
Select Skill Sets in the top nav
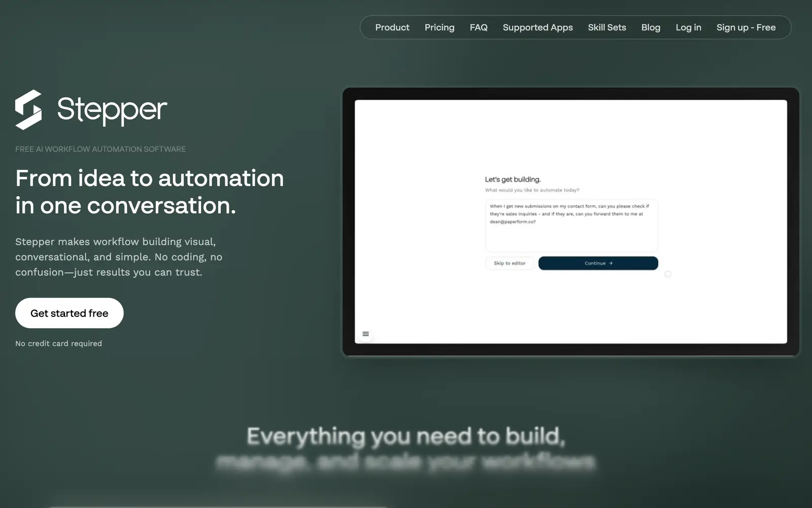tap(607, 27)
